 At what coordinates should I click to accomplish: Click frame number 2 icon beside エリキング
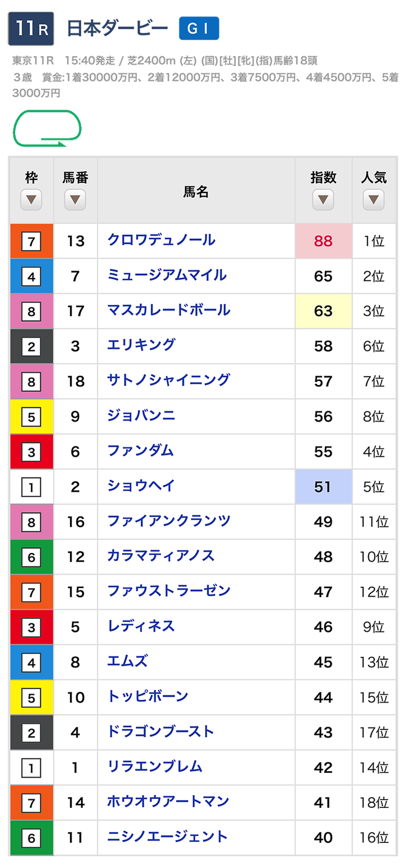(32, 347)
